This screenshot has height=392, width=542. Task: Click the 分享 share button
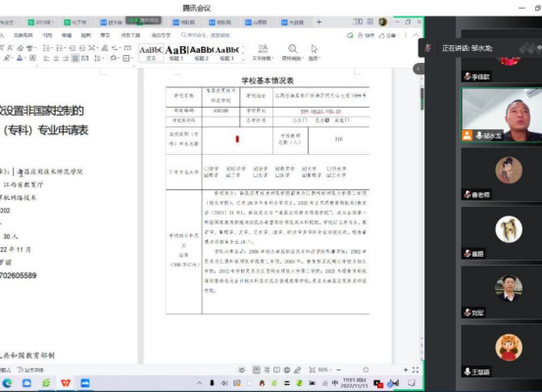(x=387, y=35)
